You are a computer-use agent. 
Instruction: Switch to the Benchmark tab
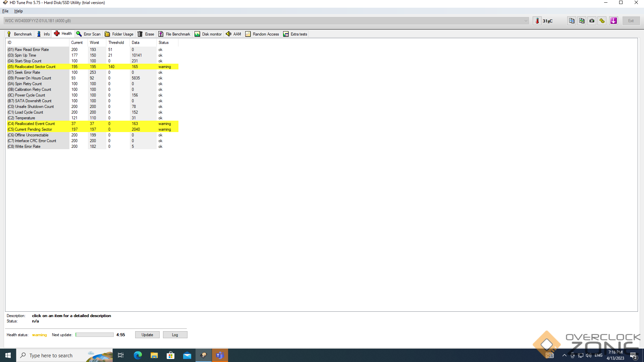19,34
